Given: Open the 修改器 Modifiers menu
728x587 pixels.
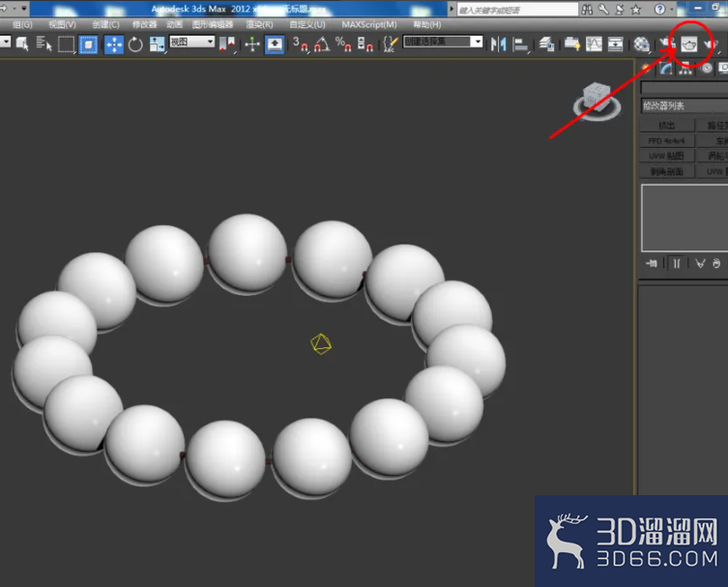Looking at the screenshot, I should click(144, 24).
